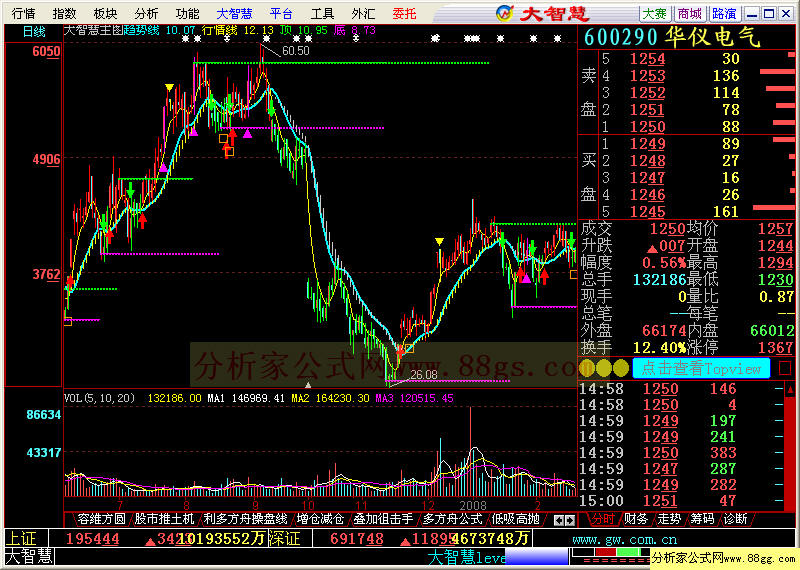The image size is (800, 570).
Task: Click buy level 5 price 1245
Action: click(x=647, y=211)
